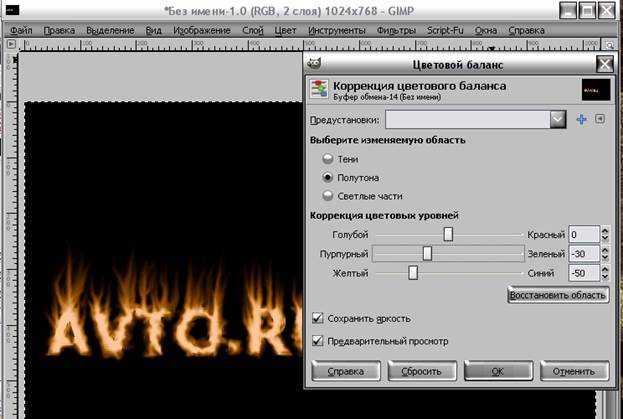
Task: Open the Выделение menu
Action: 110,30
